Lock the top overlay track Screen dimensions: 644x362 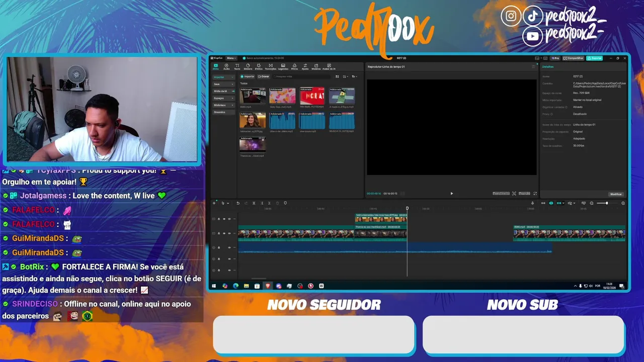[x=219, y=219]
